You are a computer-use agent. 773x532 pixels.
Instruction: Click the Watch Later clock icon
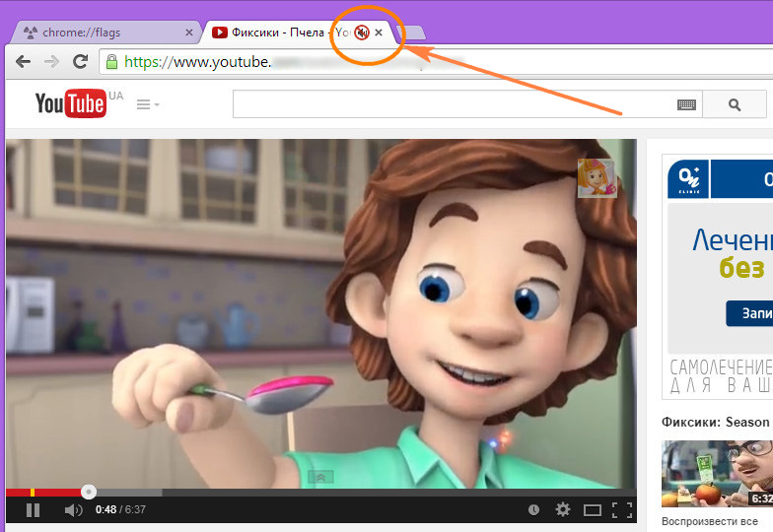pyautogui.click(x=533, y=510)
